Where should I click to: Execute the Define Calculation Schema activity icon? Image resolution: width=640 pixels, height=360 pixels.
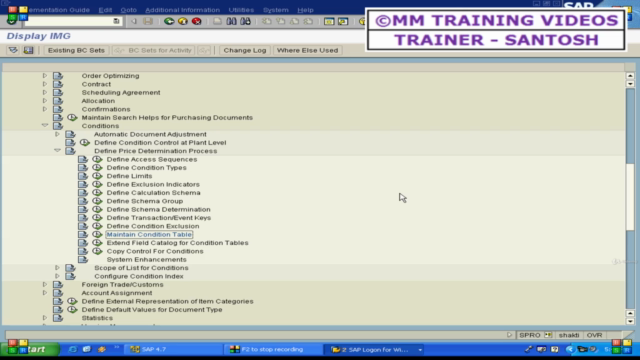[x=97, y=193]
